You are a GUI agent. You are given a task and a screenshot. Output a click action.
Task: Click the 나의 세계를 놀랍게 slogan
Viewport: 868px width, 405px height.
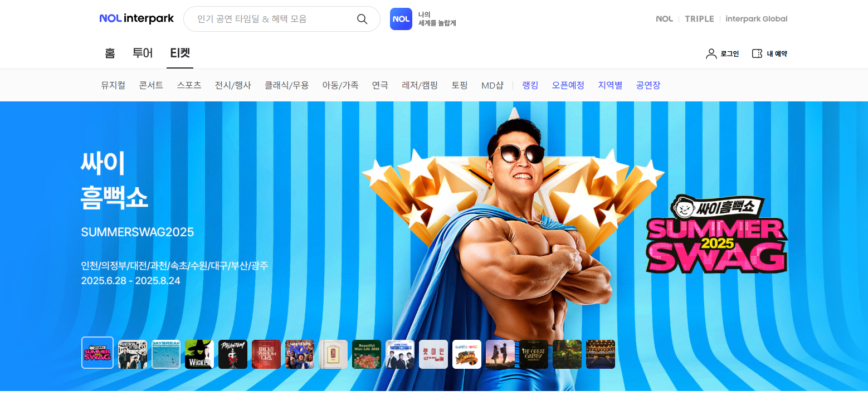437,19
